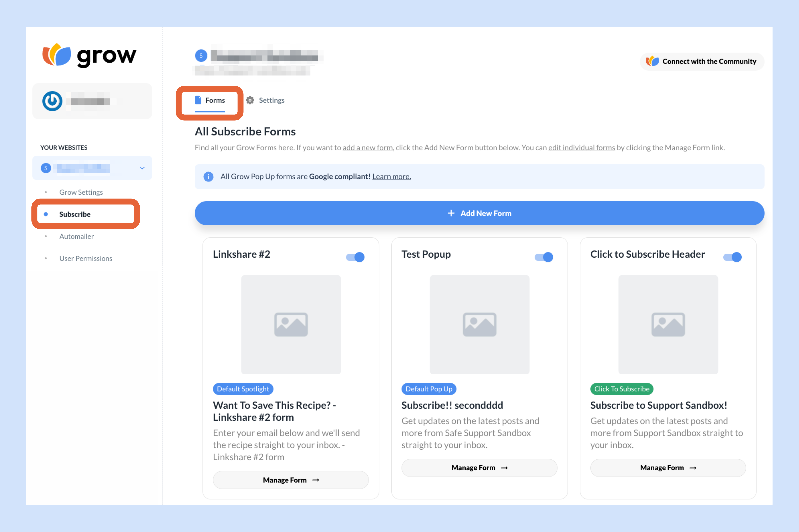This screenshot has height=532, width=799.
Task: Click the 'All Subscribe Forms' heading
Action: (x=245, y=132)
